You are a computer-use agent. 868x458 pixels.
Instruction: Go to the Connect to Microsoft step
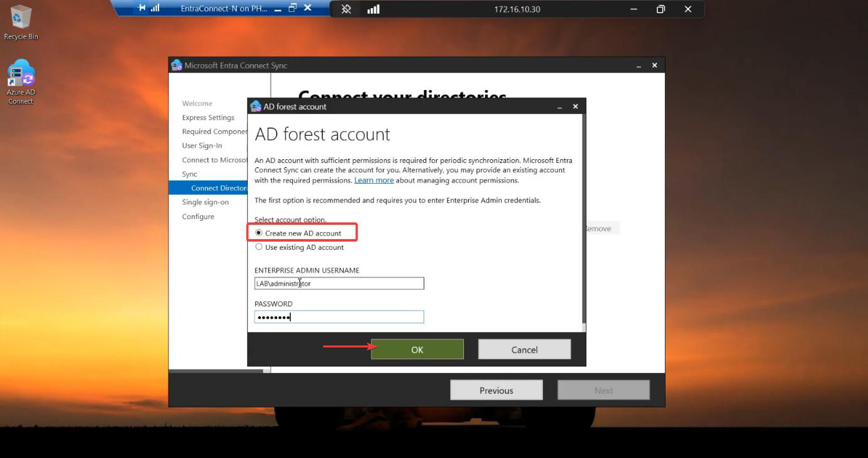[214, 160]
